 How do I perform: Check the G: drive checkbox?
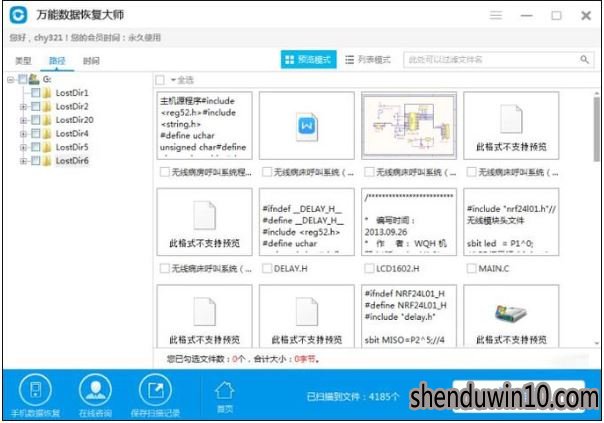point(23,79)
